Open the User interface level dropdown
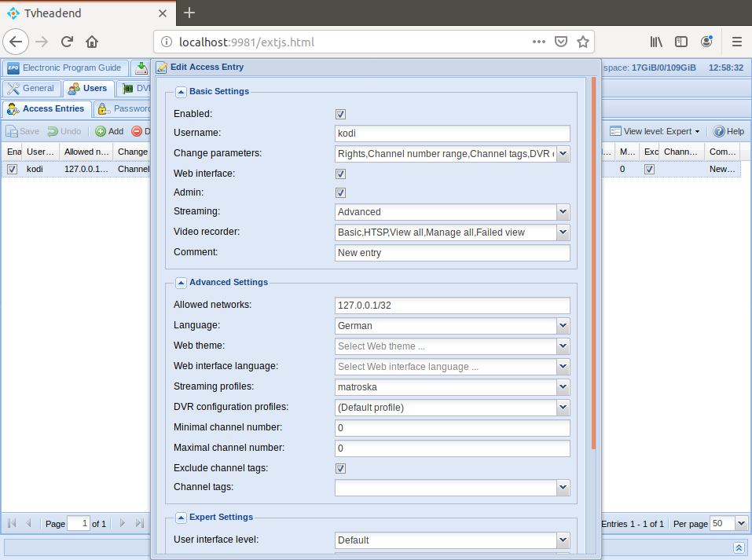 coord(563,540)
